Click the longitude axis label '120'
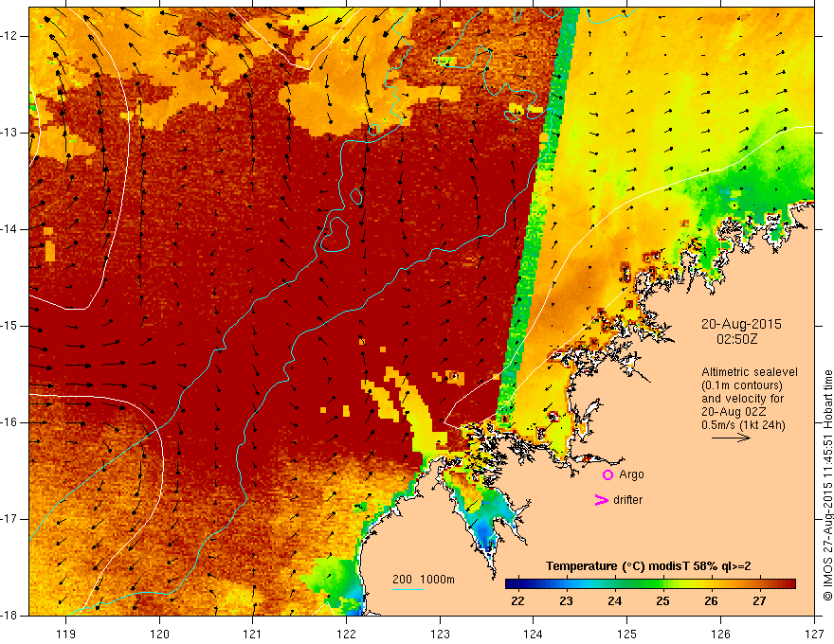The height and width of the screenshot is (644, 834). 159,634
